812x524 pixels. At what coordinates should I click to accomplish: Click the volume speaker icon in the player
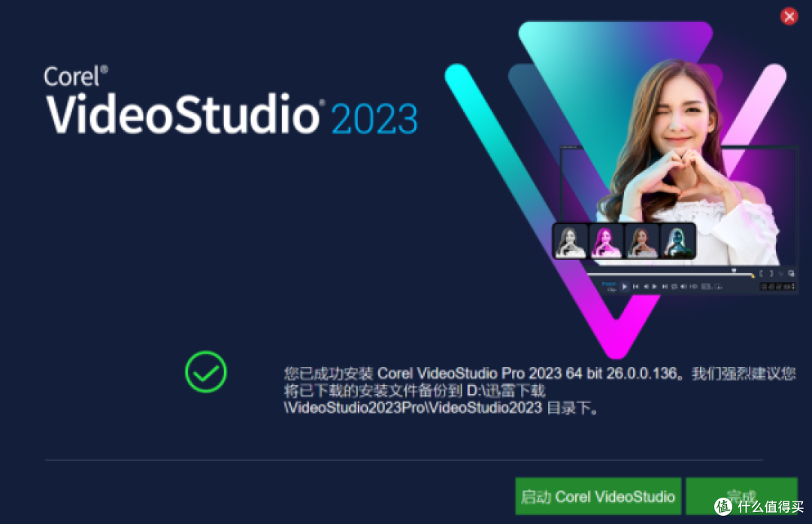click(x=683, y=286)
